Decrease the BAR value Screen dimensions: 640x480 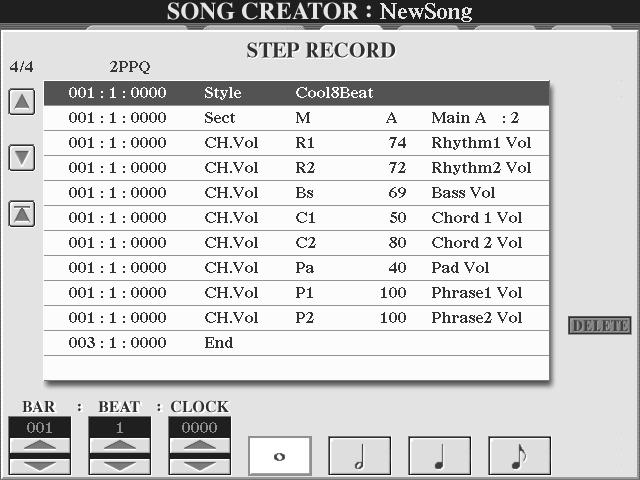[40, 466]
